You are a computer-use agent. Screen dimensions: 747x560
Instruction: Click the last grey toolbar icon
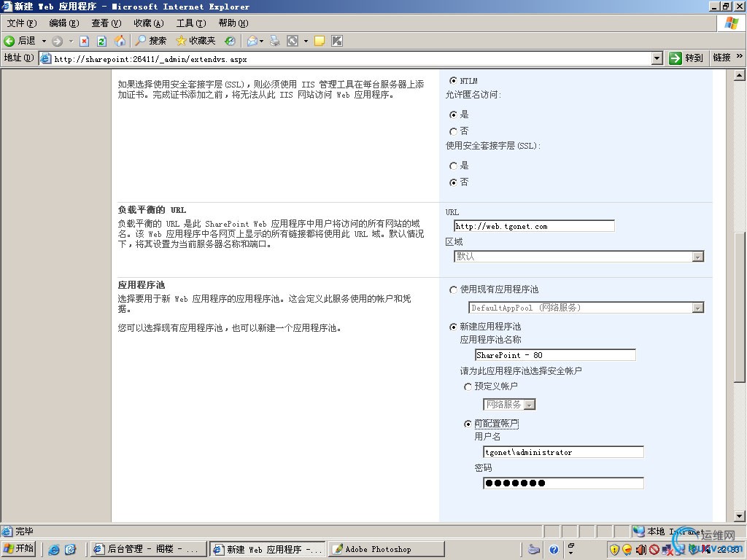point(337,42)
